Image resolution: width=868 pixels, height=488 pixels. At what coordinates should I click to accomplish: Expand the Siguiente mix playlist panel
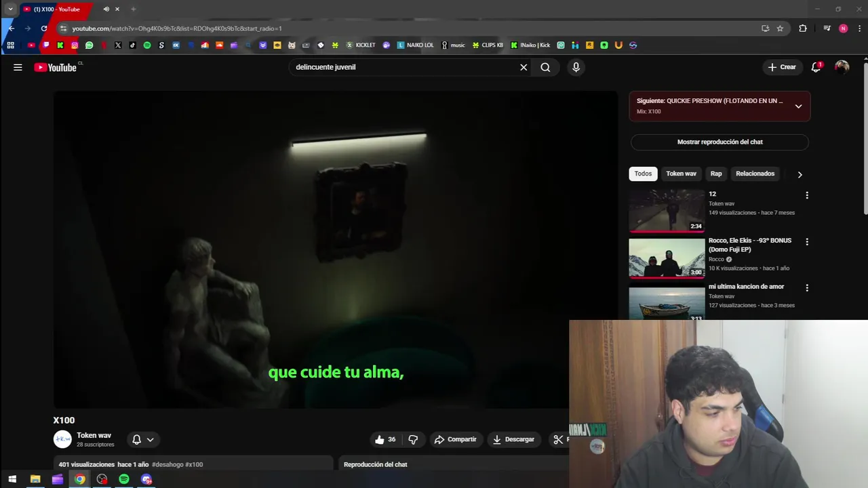pos(798,106)
